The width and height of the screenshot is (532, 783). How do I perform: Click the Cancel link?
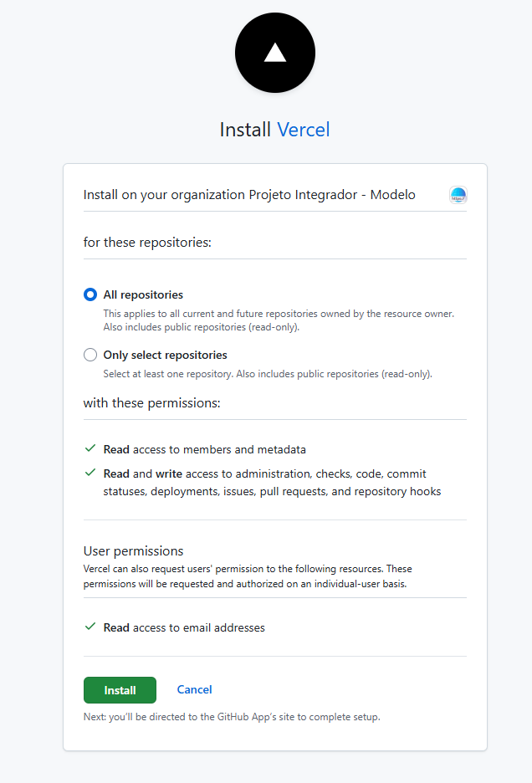(x=194, y=689)
